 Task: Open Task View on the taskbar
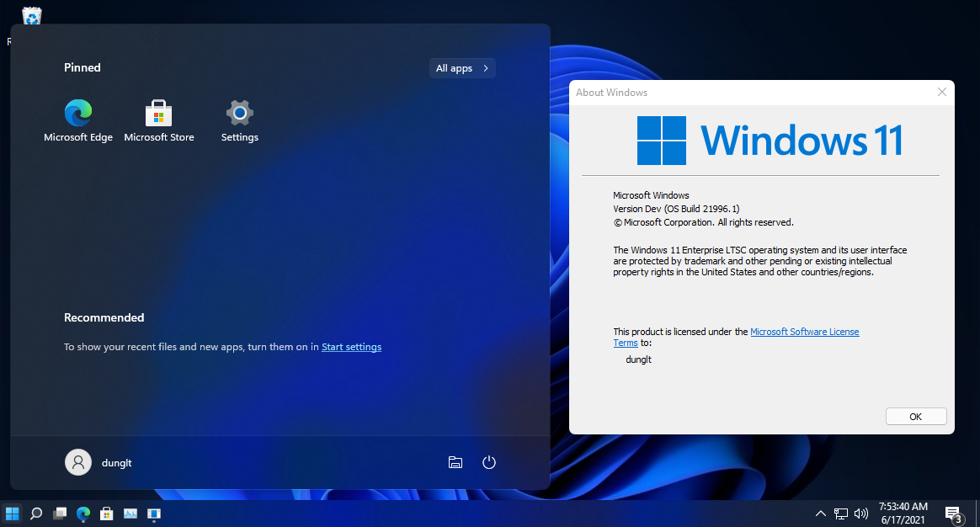click(60, 514)
